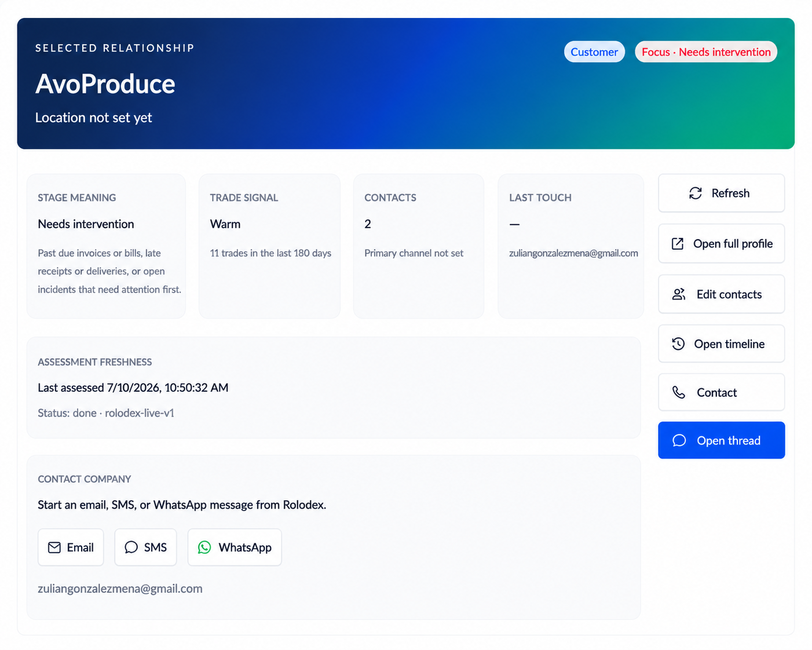Click the chat bubble icon beside Open thread
Screen dimensions: 812x650
point(679,441)
